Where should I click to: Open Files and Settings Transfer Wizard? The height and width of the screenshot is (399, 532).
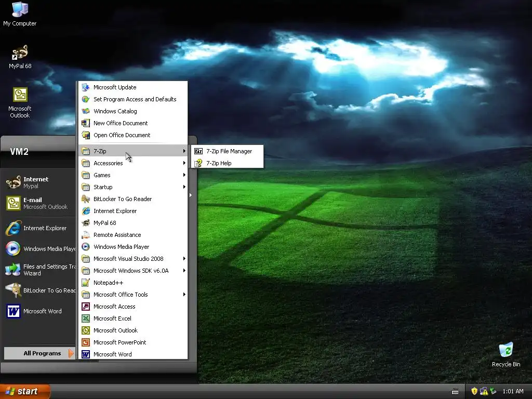(39, 270)
